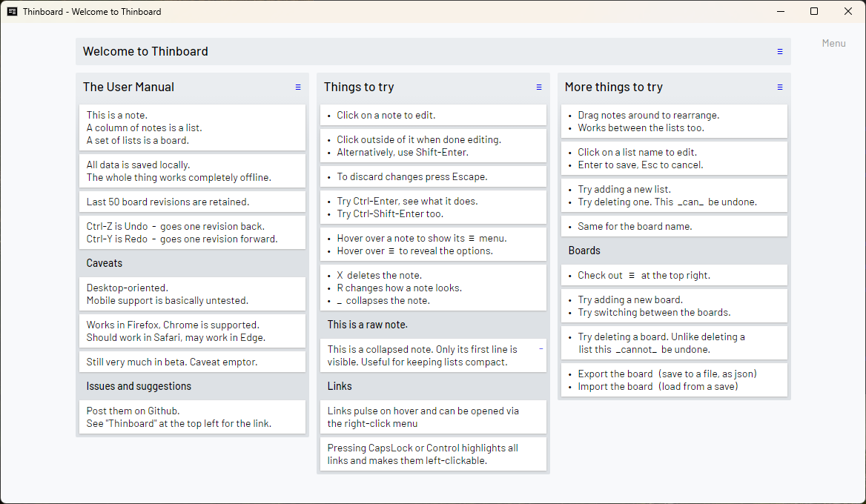Screen dimensions: 866x504
Task: Select the 'This is a collapsed note' text
Action: (x=433, y=356)
